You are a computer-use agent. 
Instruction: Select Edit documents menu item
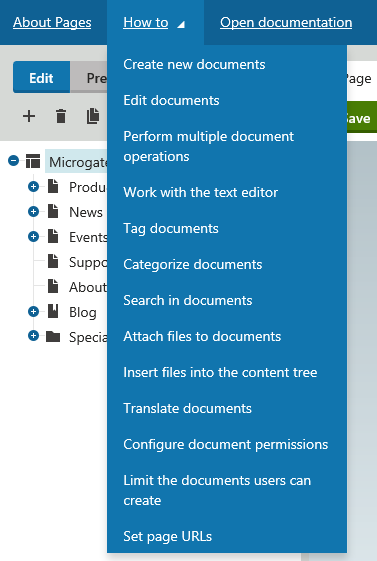171,101
